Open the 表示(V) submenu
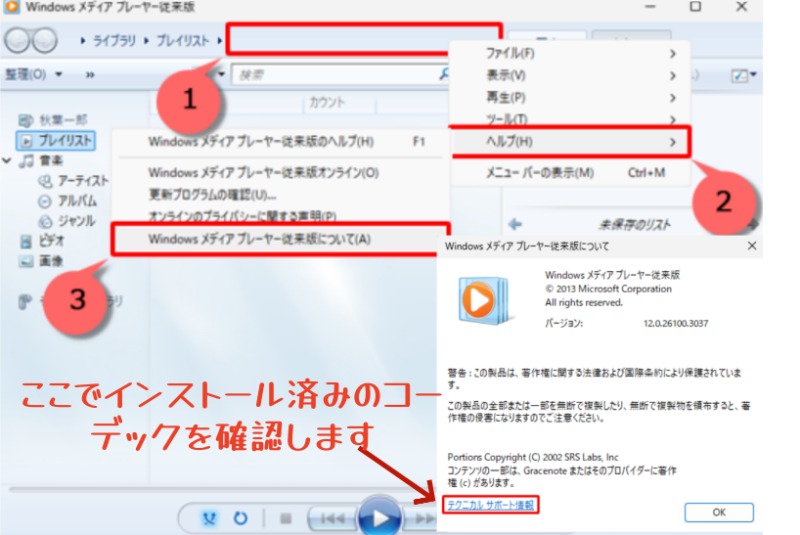Viewport: 800px width, 535px height. pyautogui.click(x=570, y=75)
